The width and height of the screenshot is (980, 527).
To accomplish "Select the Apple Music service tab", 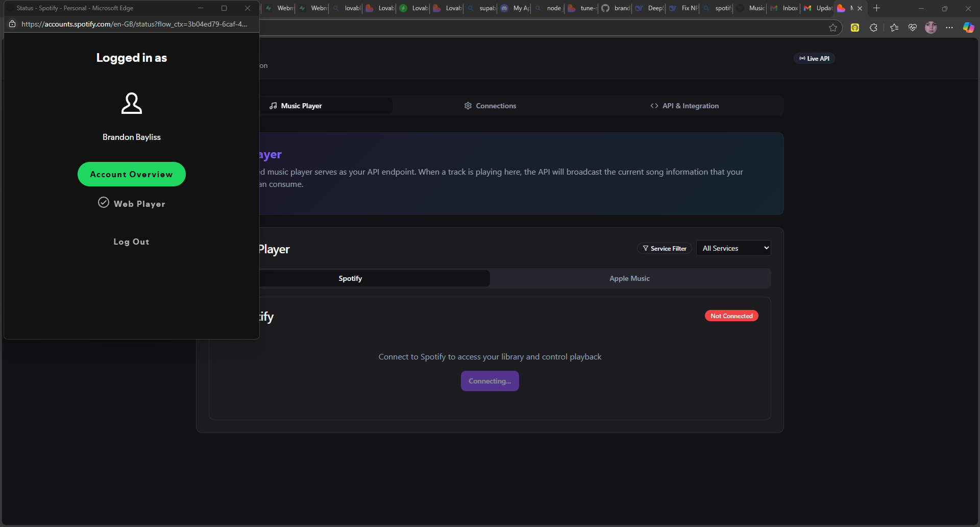I will tap(629, 278).
